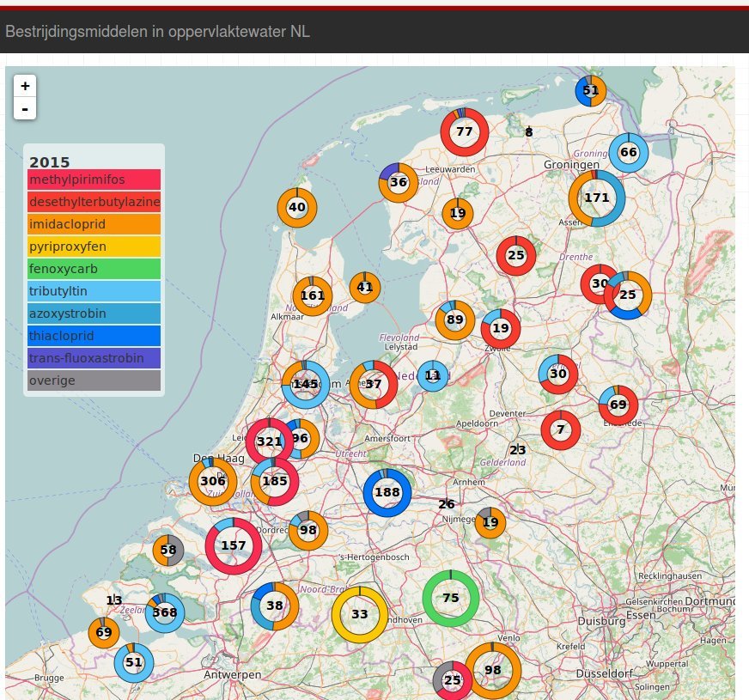Select the red cluster marker 157
Screen dimensions: 749x700
(x=233, y=545)
